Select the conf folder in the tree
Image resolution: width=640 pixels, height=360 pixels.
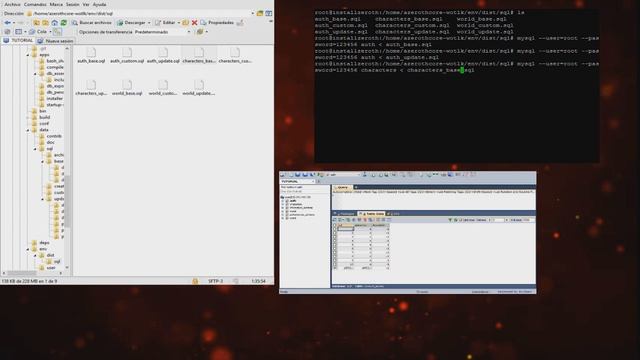click(44, 123)
